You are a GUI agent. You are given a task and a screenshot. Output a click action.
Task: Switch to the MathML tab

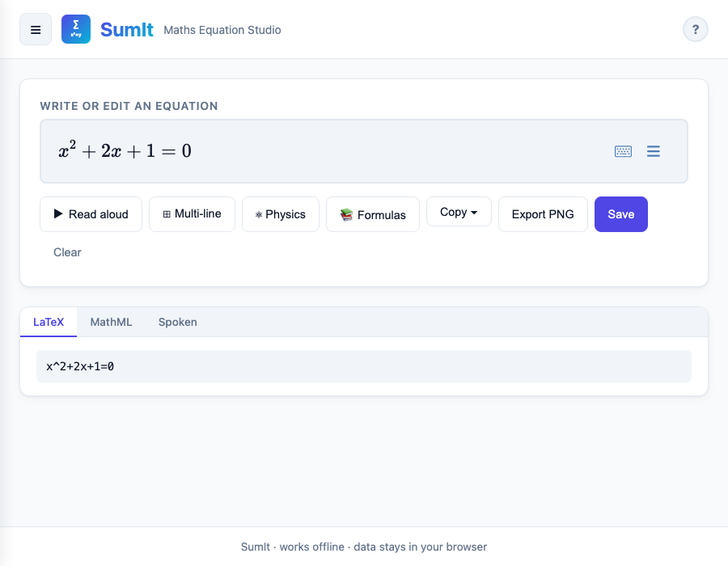111,322
